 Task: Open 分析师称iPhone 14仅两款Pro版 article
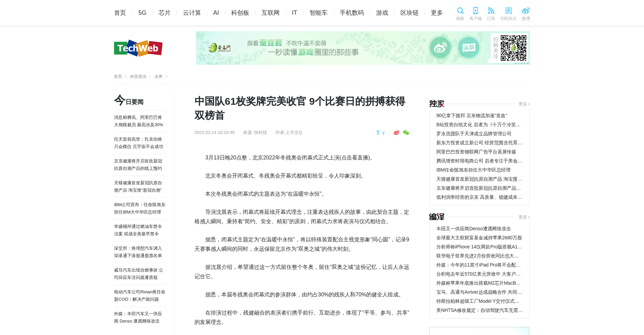click(479, 247)
